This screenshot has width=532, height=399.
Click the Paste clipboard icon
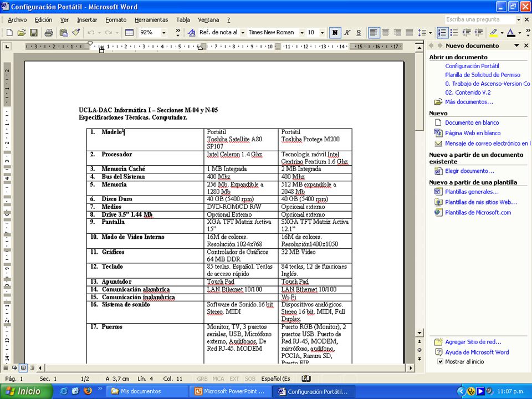pos(63,33)
